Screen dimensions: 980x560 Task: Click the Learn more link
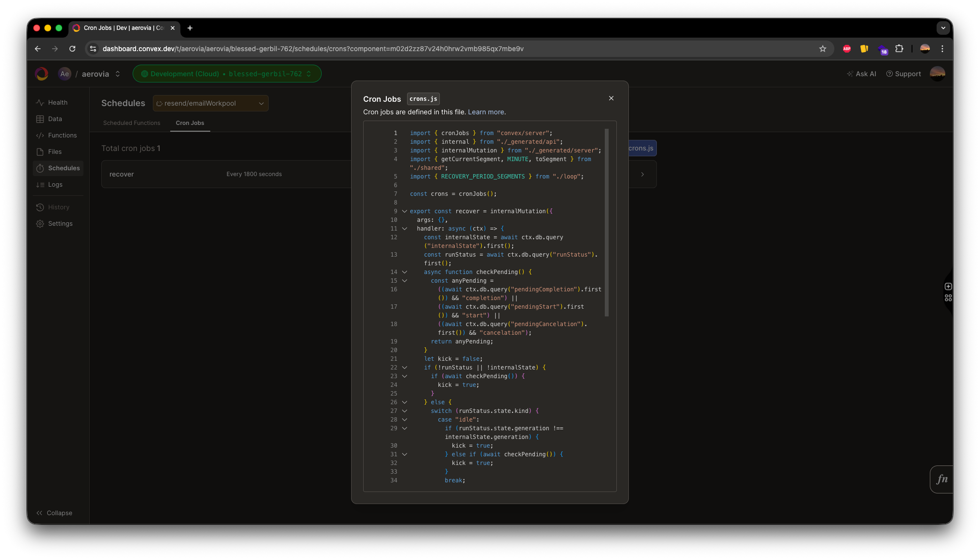coord(486,112)
